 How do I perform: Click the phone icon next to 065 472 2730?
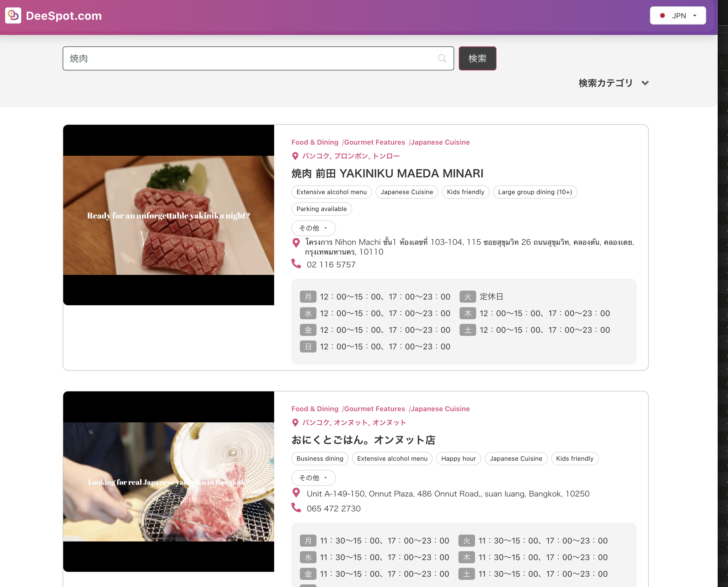(296, 508)
